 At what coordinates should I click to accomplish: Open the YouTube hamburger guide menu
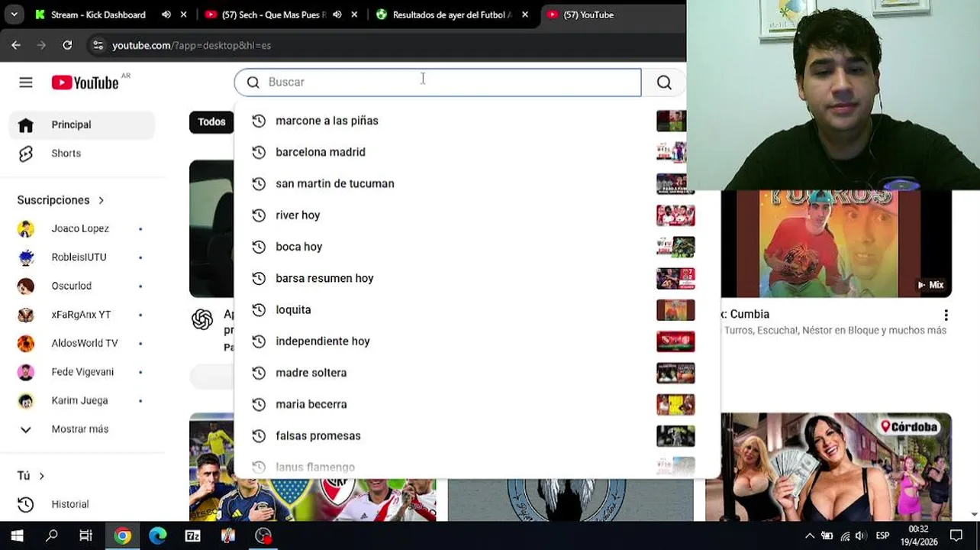pyautogui.click(x=26, y=82)
